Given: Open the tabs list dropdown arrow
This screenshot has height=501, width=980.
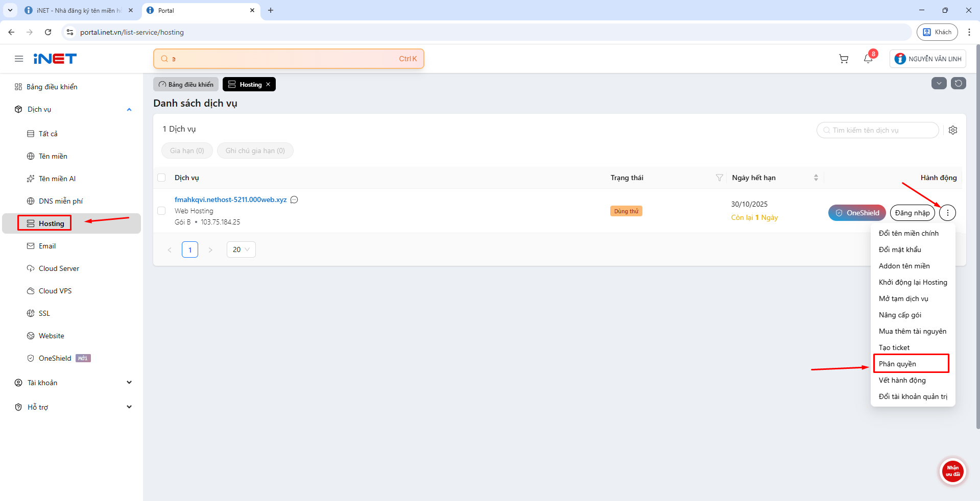Looking at the screenshot, I should coord(939,83).
